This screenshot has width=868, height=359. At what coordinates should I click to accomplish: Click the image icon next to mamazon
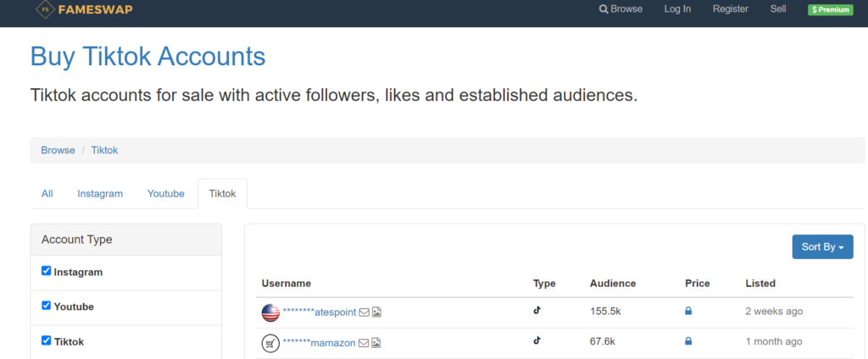(x=376, y=343)
